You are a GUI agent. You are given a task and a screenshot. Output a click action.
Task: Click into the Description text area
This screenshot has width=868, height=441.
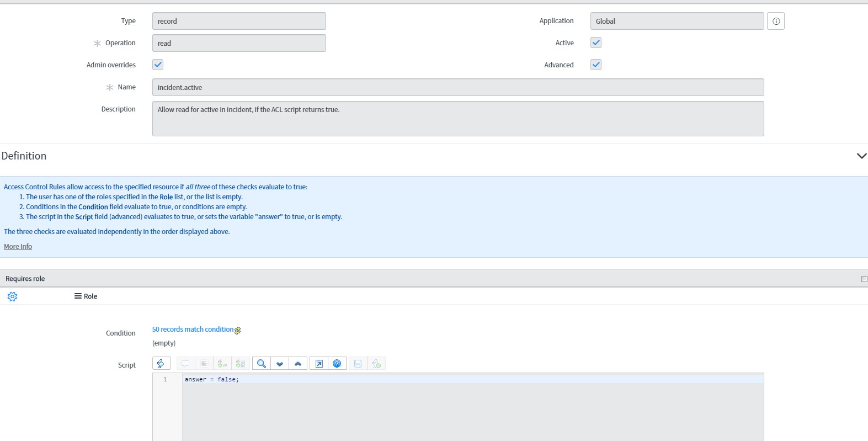tap(458, 119)
